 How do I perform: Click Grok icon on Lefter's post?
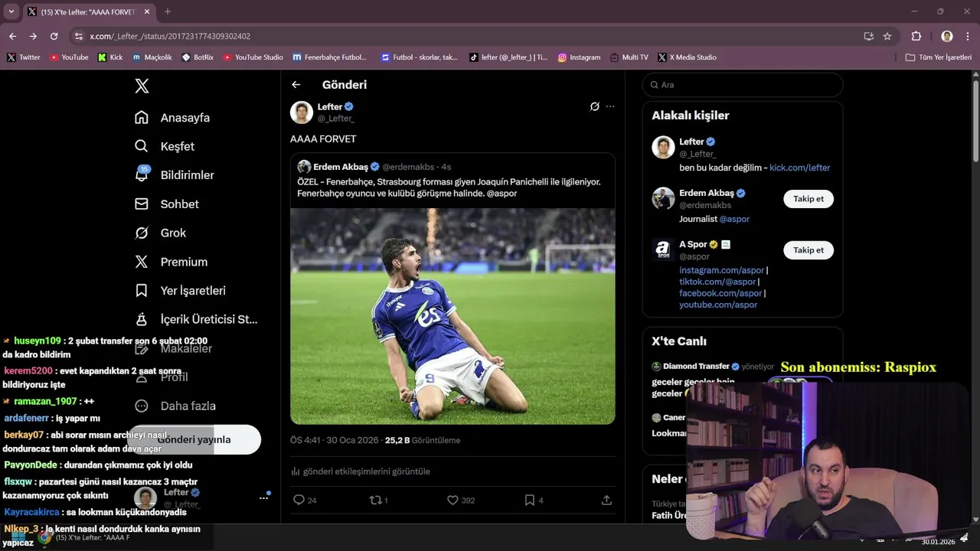(594, 106)
